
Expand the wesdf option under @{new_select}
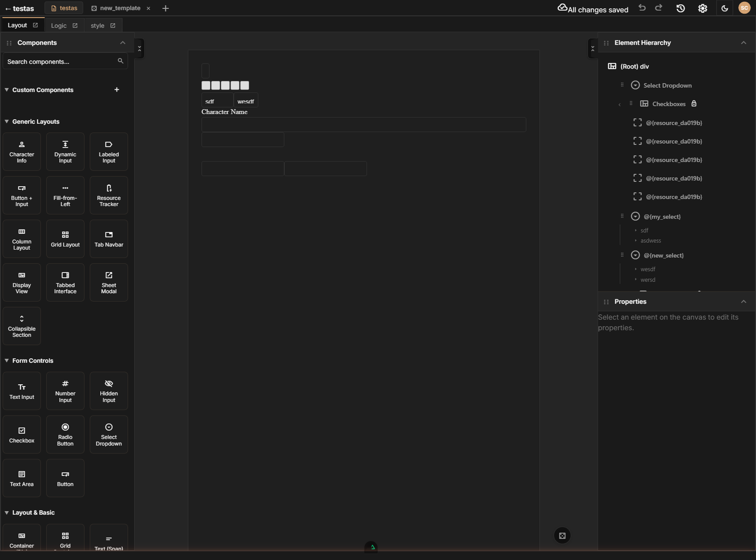click(x=636, y=269)
